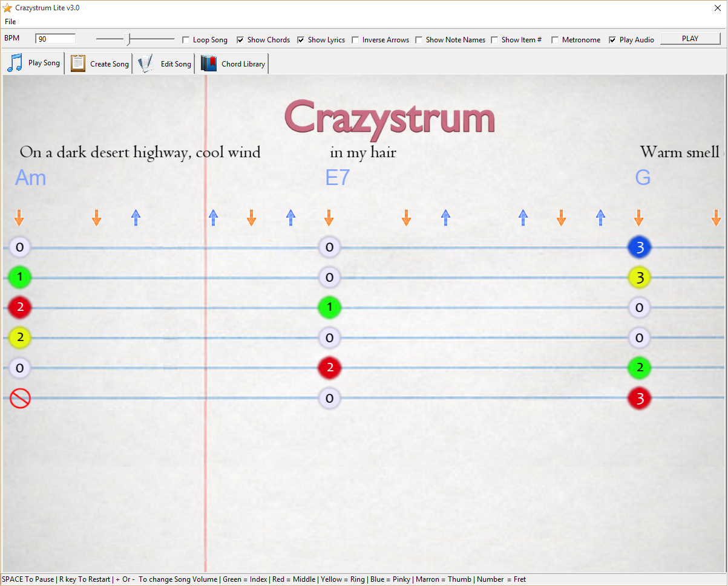
Task: Click the lyric 'in my hair'
Action: coord(363,152)
